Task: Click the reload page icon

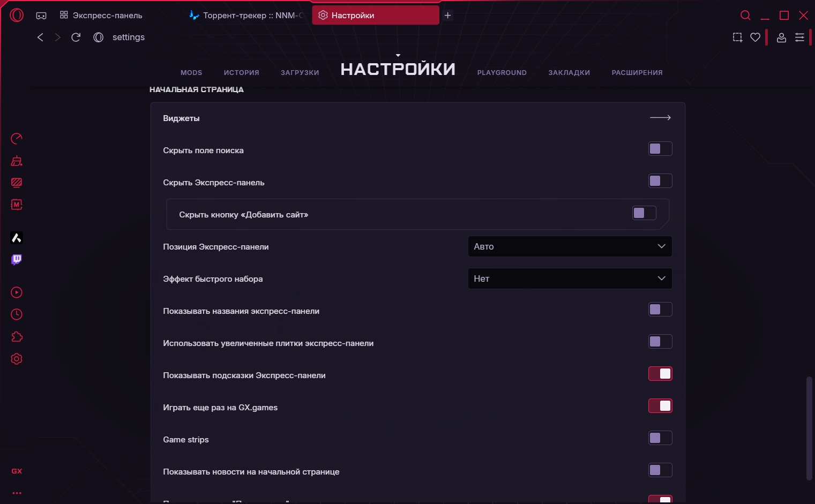Action: pyautogui.click(x=76, y=37)
